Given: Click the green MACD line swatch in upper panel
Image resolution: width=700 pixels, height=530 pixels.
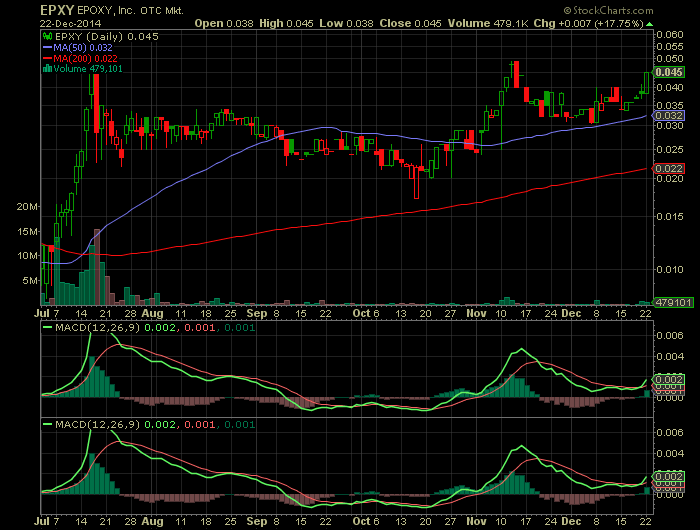Looking at the screenshot, I should coord(47,328).
